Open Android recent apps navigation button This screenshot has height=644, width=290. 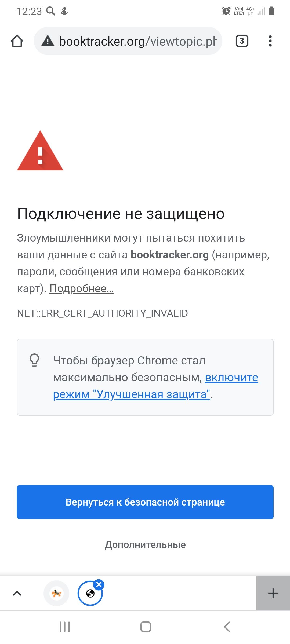65,627
